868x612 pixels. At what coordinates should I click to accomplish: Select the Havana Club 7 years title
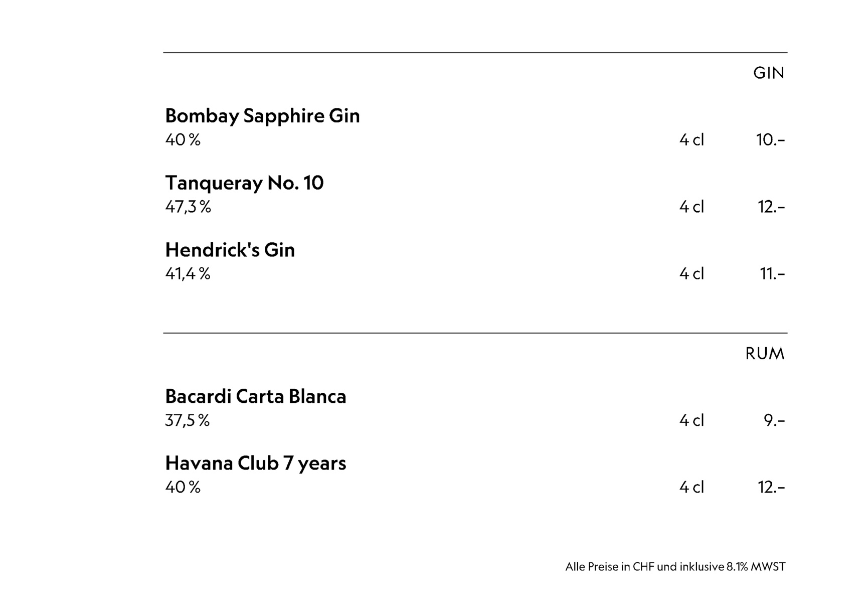click(x=255, y=464)
